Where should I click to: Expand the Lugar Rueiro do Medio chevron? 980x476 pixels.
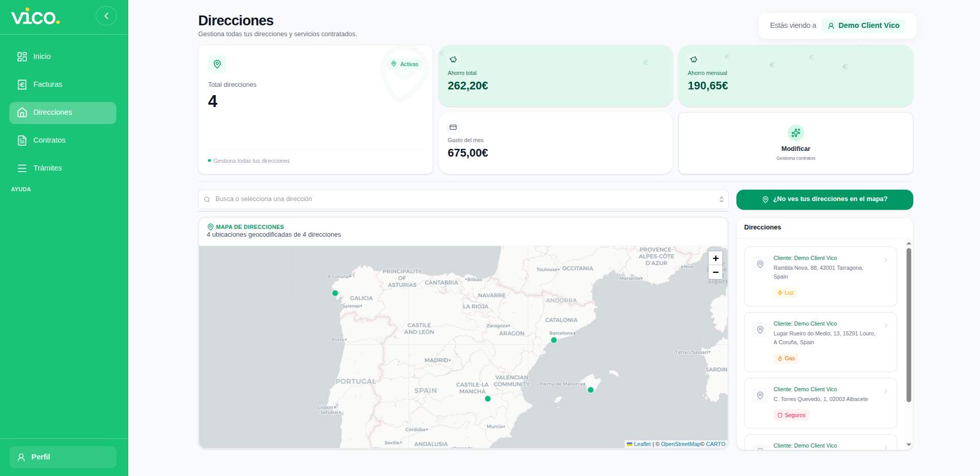(x=886, y=326)
